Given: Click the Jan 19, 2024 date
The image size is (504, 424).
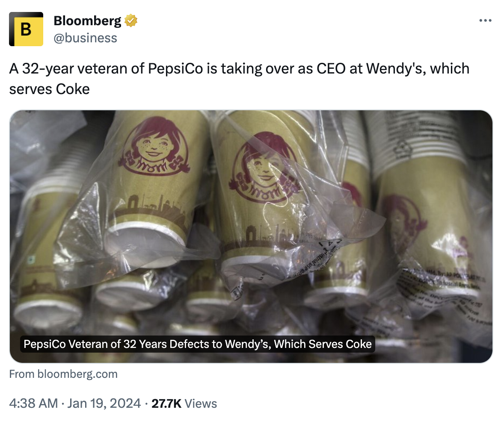Looking at the screenshot, I should pyautogui.click(x=104, y=403).
